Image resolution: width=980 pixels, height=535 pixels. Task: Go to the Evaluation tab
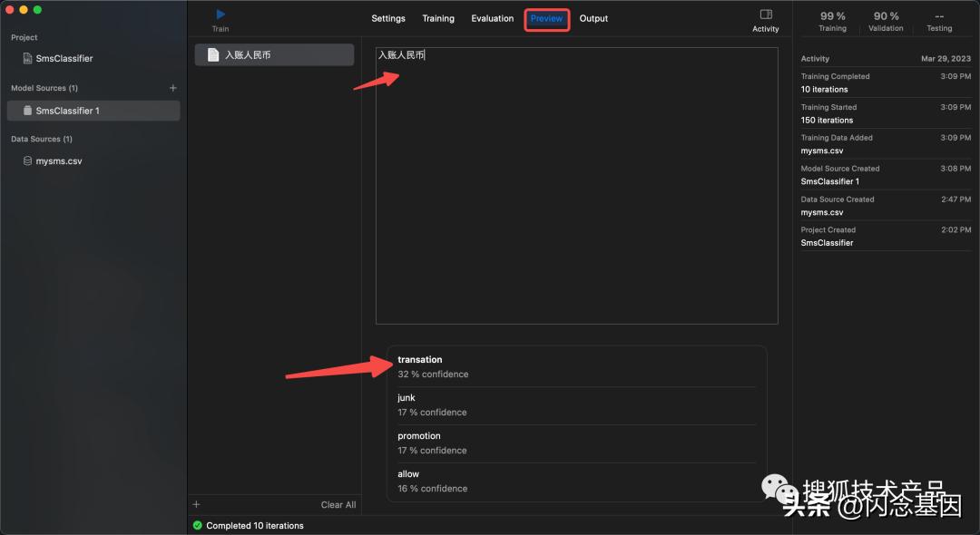492,19
